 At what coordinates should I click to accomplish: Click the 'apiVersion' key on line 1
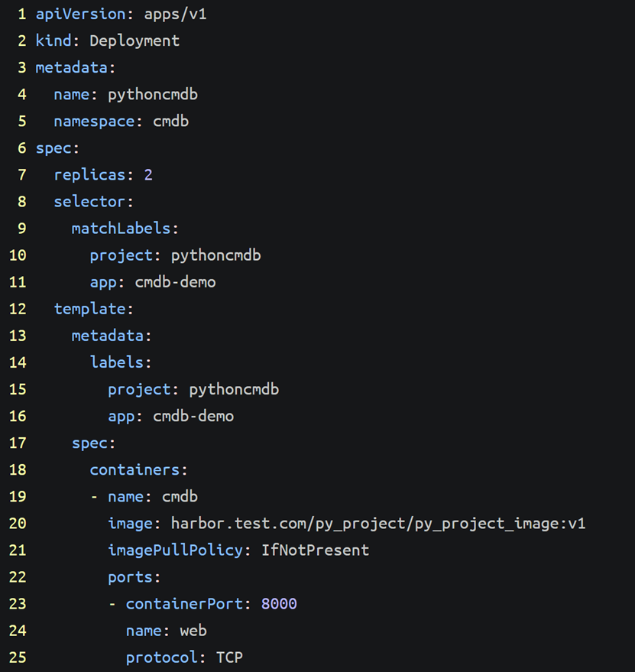click(80, 14)
